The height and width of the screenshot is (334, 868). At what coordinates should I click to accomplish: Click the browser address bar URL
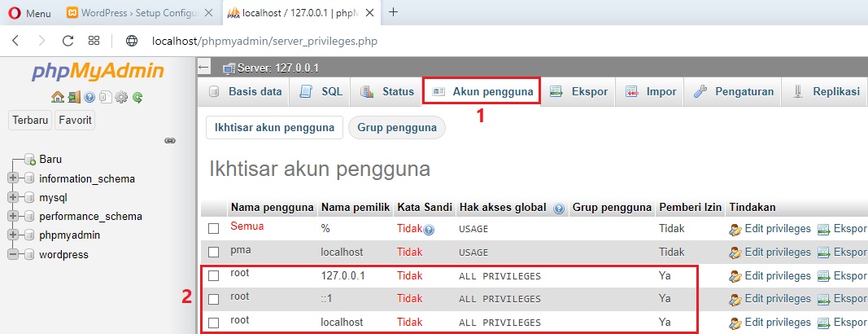264,41
